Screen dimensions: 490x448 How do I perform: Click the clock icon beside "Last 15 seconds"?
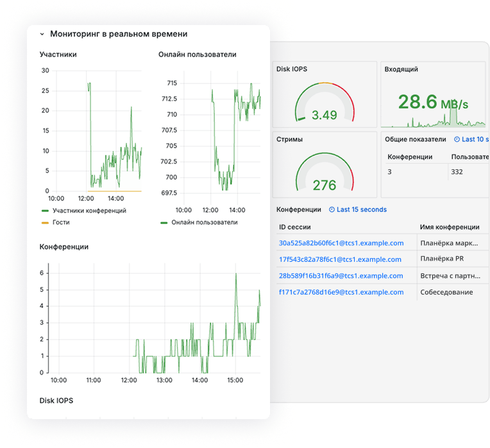[332, 209]
